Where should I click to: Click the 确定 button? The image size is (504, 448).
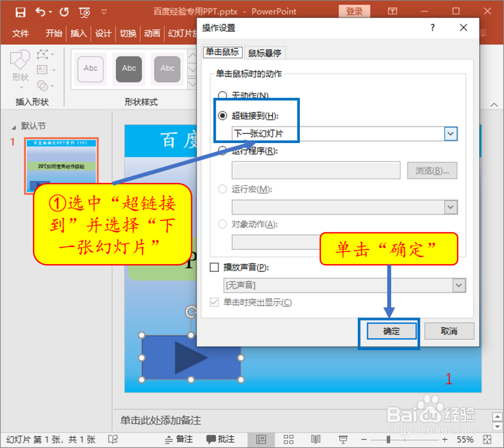tap(392, 331)
